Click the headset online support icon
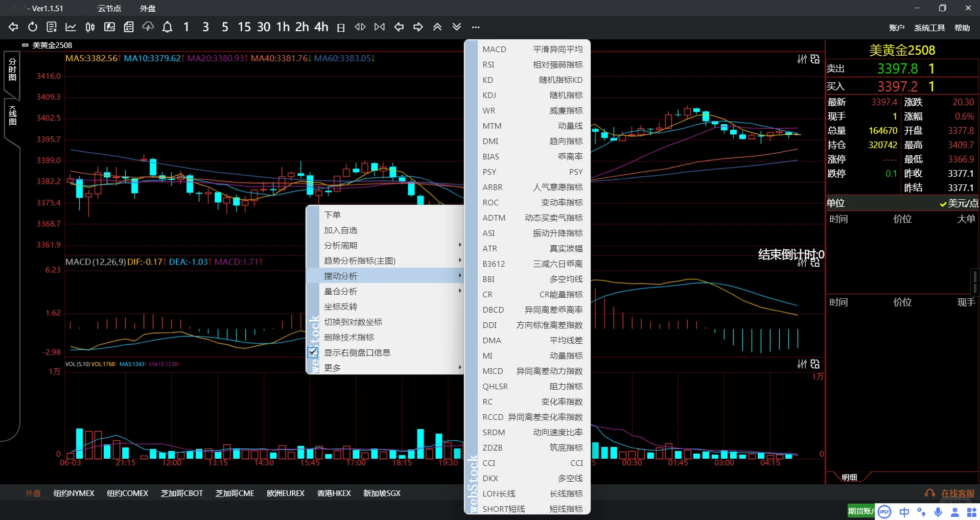 [930, 493]
